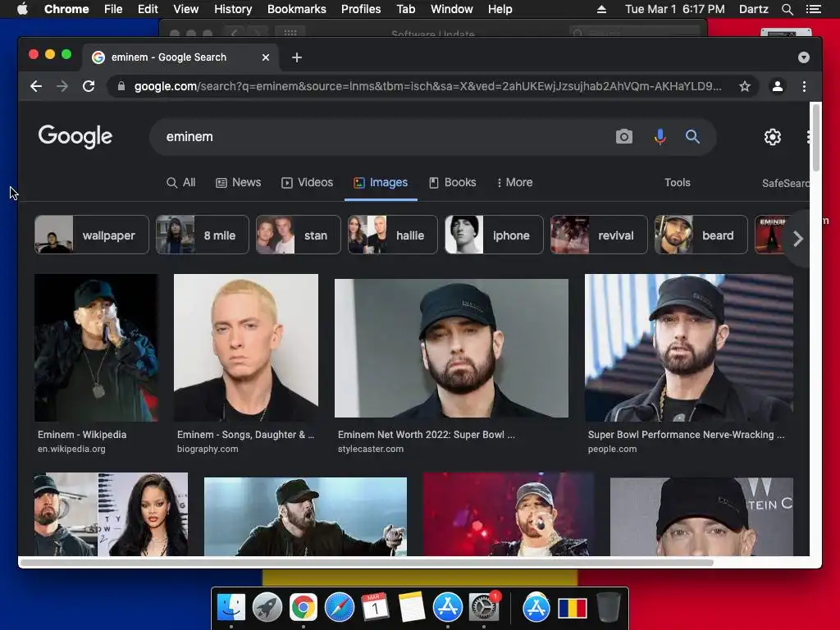Click the Eminem - Songs, Daughter link

point(245,435)
